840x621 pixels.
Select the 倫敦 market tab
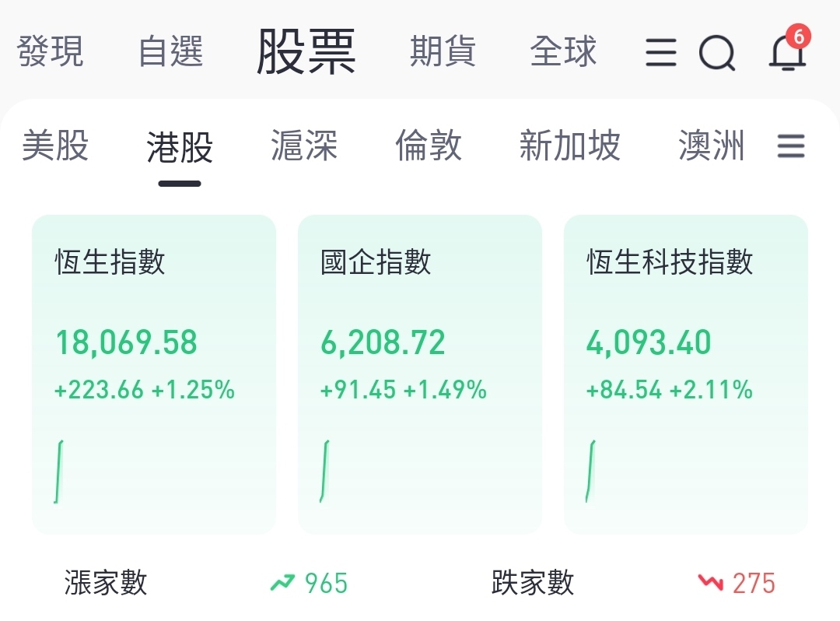pos(428,146)
